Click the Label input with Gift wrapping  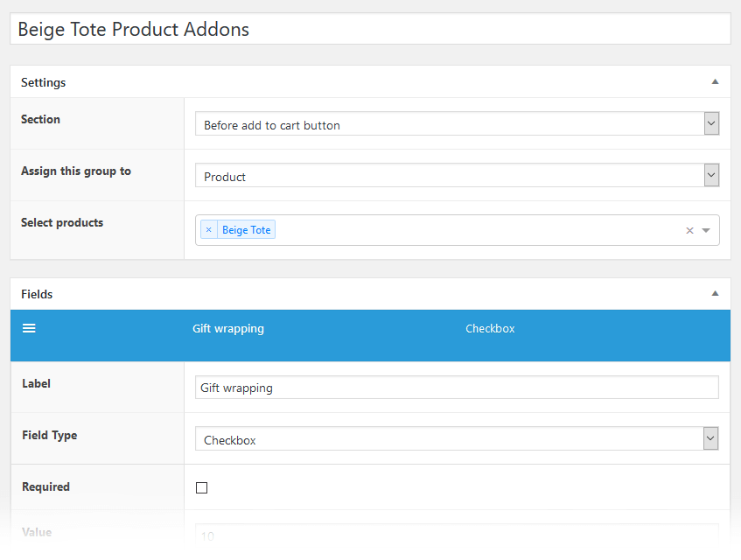457,387
